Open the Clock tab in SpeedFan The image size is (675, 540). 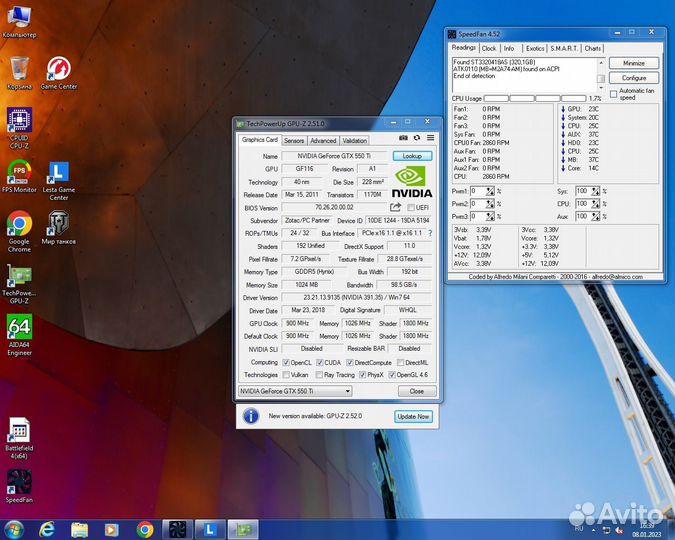(x=489, y=48)
